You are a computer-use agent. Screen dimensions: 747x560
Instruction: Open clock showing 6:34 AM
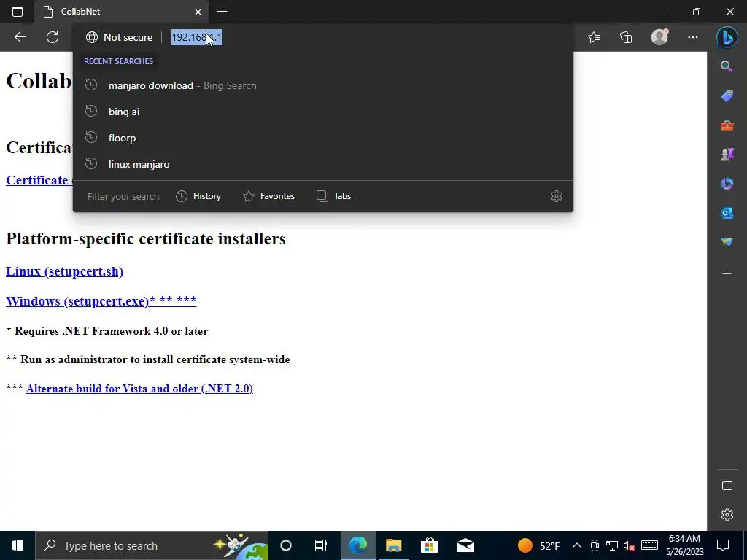click(x=684, y=545)
